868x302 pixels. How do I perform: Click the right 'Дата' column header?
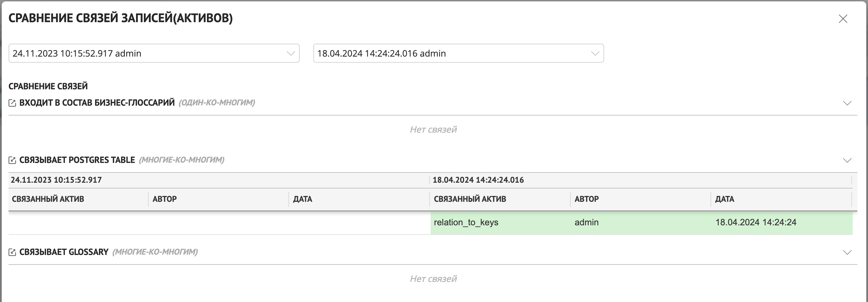pos(724,199)
